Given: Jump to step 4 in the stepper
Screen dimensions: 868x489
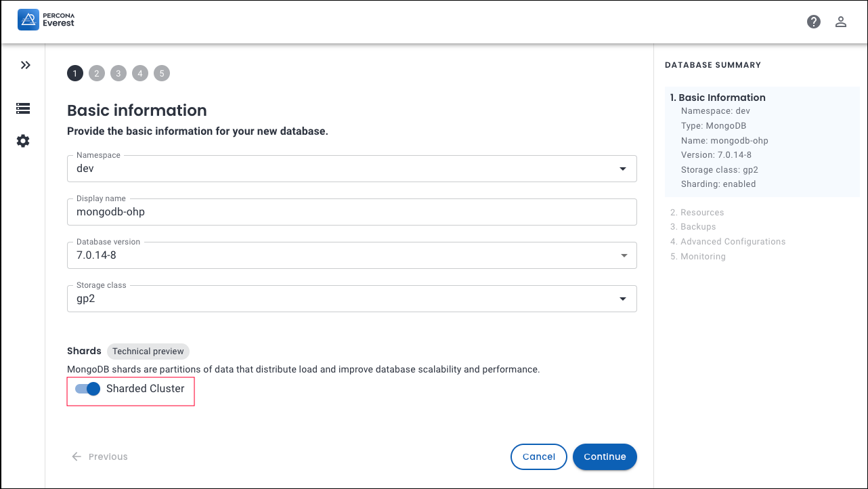Looking at the screenshot, I should pyautogui.click(x=140, y=73).
